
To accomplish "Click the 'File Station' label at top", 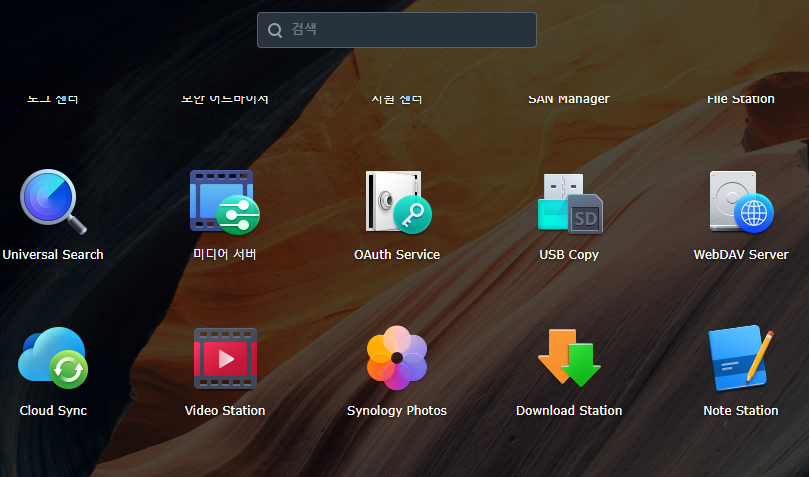I will coord(741,98).
